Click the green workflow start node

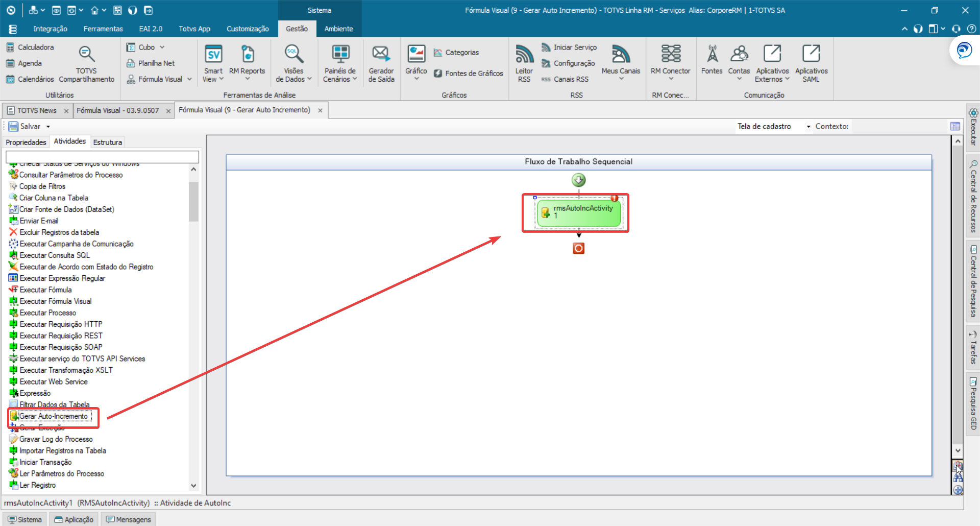pyautogui.click(x=578, y=180)
